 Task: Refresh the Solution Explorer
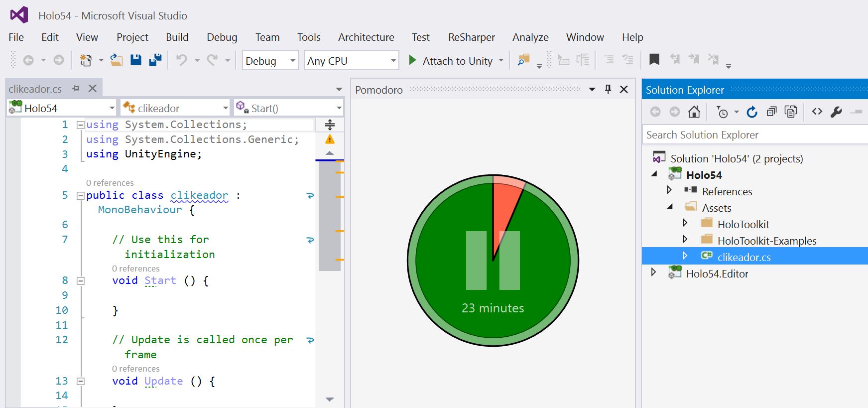751,112
